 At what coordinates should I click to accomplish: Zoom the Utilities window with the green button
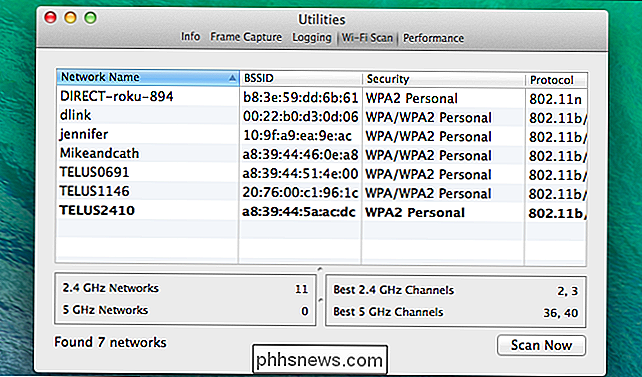pos(90,18)
